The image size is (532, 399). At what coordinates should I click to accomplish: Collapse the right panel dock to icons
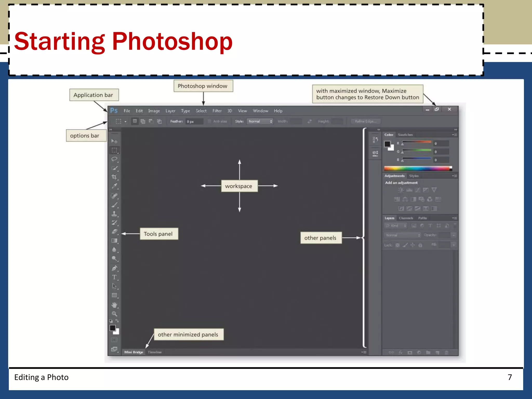(455, 130)
